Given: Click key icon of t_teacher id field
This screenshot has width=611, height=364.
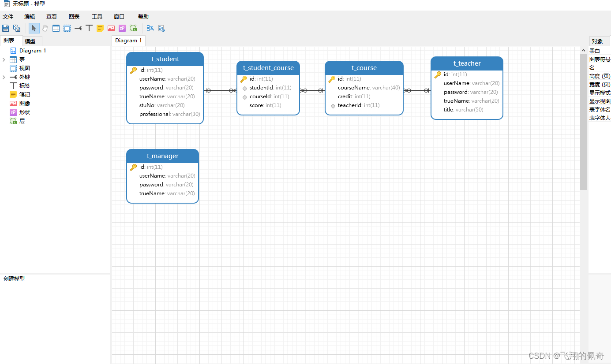Looking at the screenshot, I should tap(438, 74).
